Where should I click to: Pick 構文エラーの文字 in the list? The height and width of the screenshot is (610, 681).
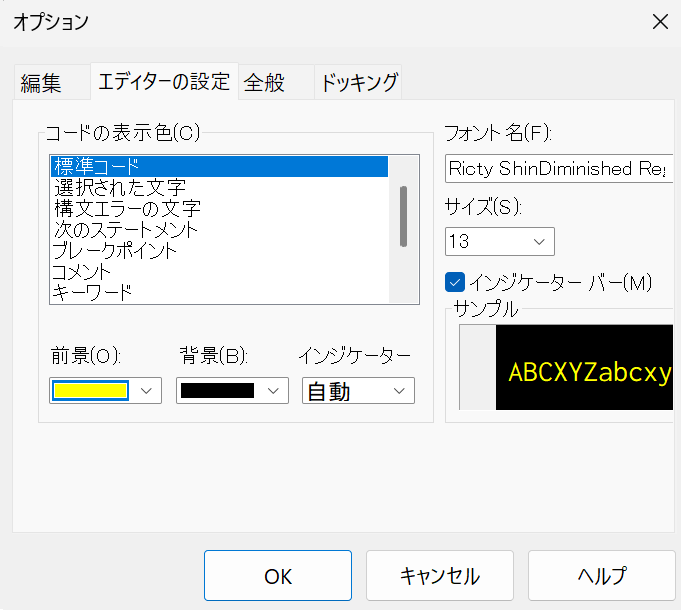[x=219, y=208]
